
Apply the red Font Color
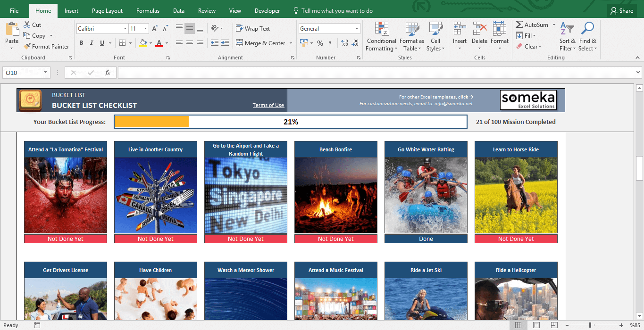[x=159, y=43]
